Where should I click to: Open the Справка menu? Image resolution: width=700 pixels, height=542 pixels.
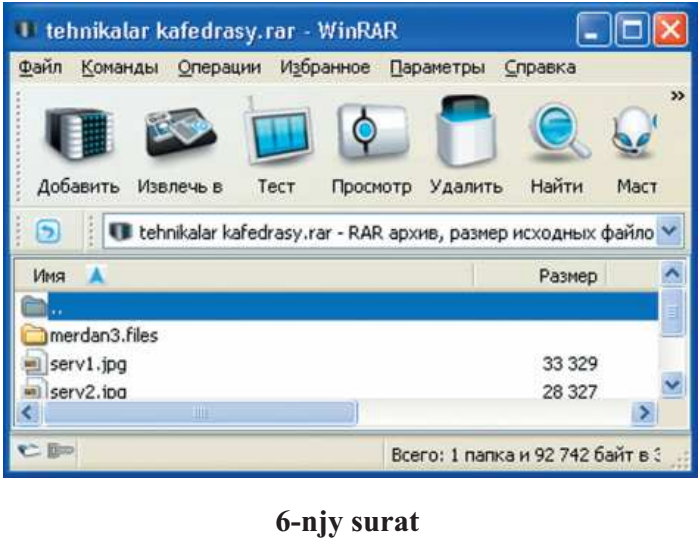pyautogui.click(x=540, y=68)
